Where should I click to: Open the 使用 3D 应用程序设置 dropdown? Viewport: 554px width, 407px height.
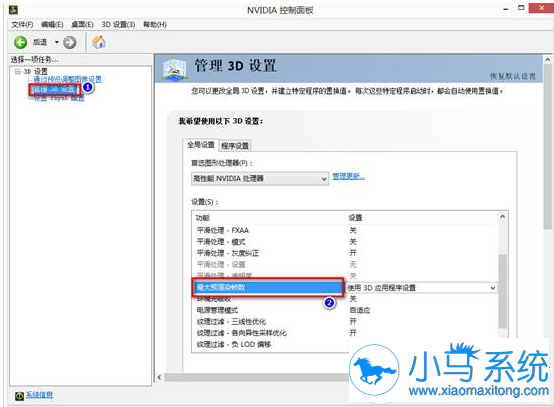pyautogui.click(x=422, y=288)
